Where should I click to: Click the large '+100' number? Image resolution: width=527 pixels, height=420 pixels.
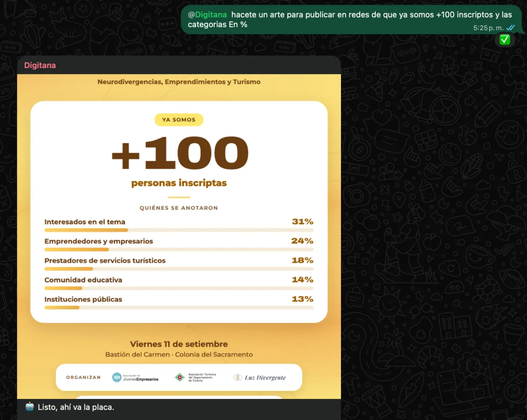click(180, 153)
